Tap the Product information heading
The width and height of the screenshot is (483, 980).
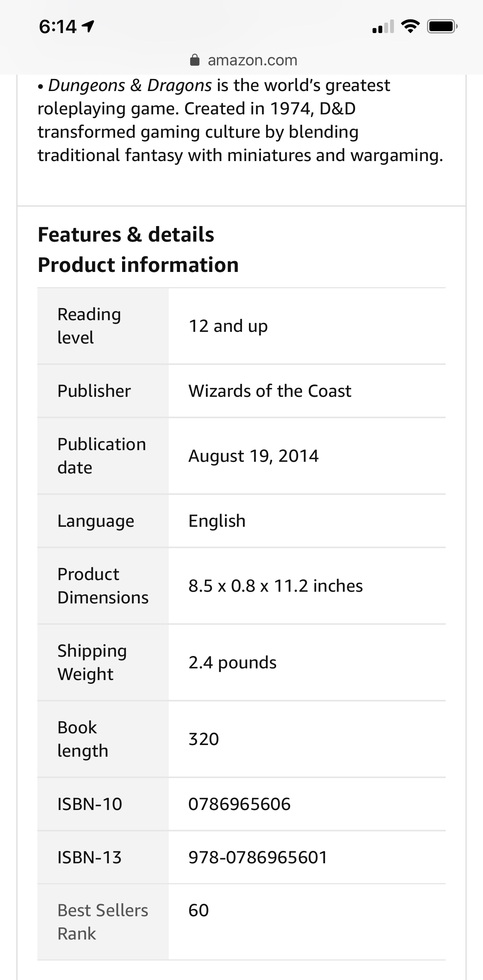pyautogui.click(x=138, y=265)
